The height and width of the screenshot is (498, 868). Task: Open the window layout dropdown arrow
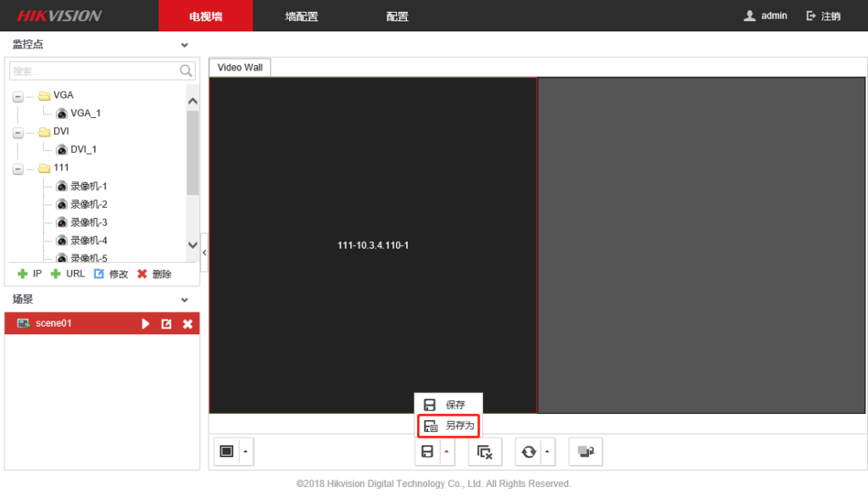pyautogui.click(x=246, y=452)
